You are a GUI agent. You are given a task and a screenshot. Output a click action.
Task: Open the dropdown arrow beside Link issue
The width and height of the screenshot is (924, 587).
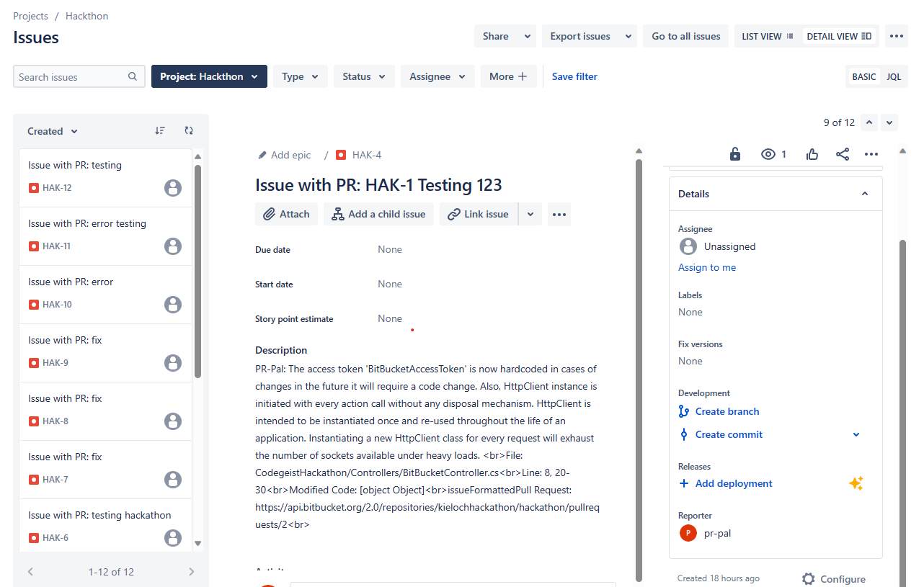530,214
